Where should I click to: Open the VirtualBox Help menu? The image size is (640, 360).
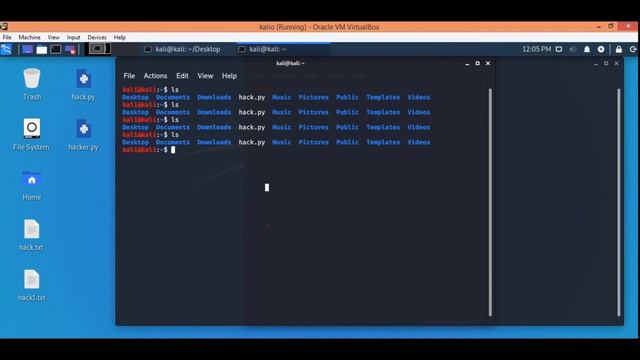pyautogui.click(x=120, y=37)
